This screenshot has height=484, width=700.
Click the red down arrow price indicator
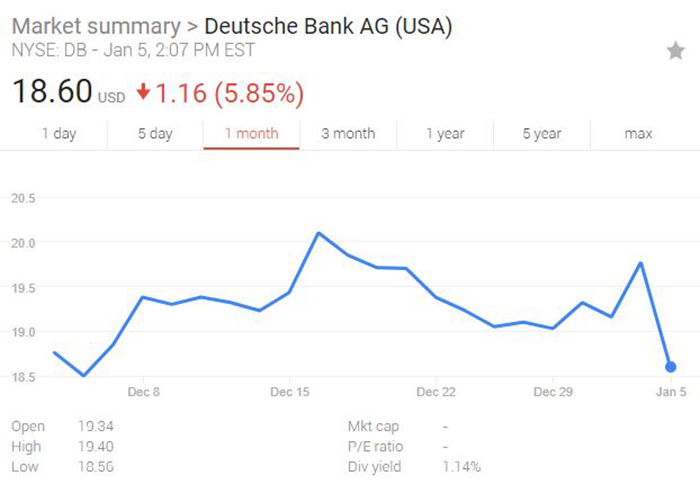click(x=144, y=93)
